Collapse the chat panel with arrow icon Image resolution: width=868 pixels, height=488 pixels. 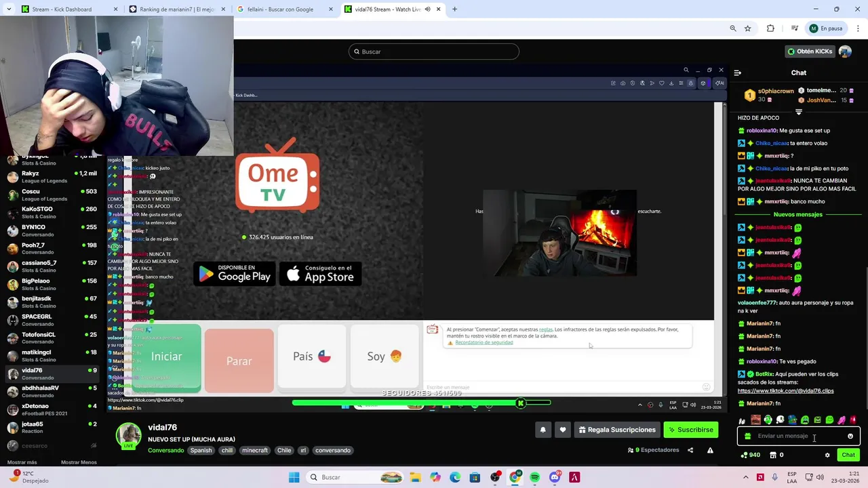(x=738, y=73)
